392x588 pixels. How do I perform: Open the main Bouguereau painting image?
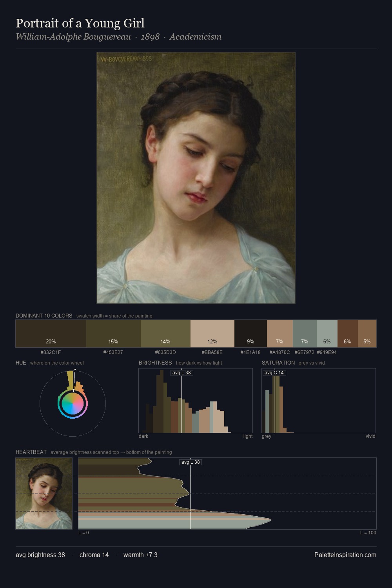coord(196,178)
